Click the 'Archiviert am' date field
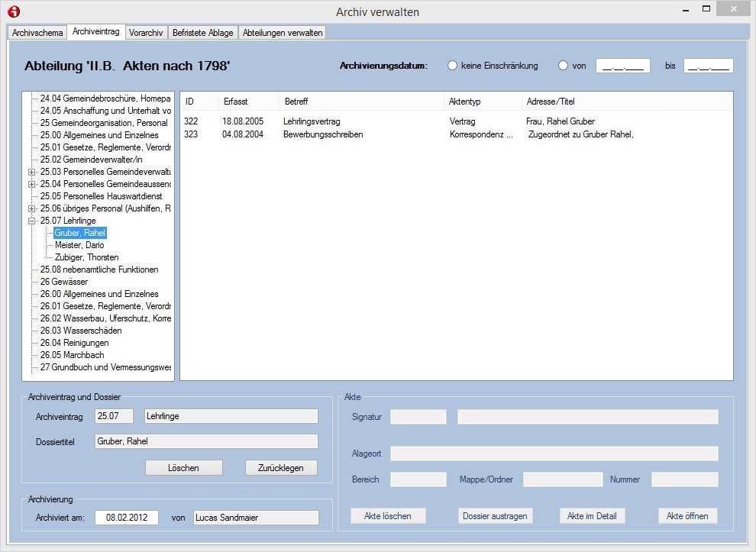The width and height of the screenshot is (756, 552). 127,518
